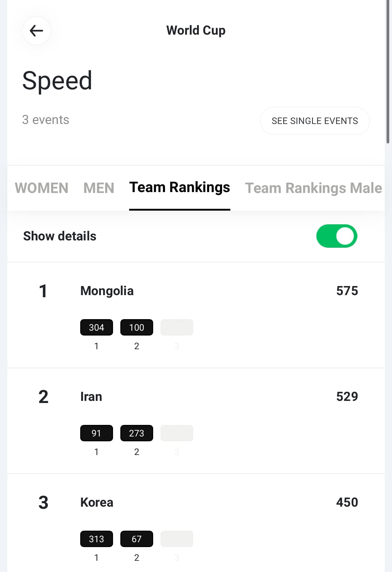Click Iran's 91 points badge
Viewport: 392px width, 572px height.
coord(97,433)
